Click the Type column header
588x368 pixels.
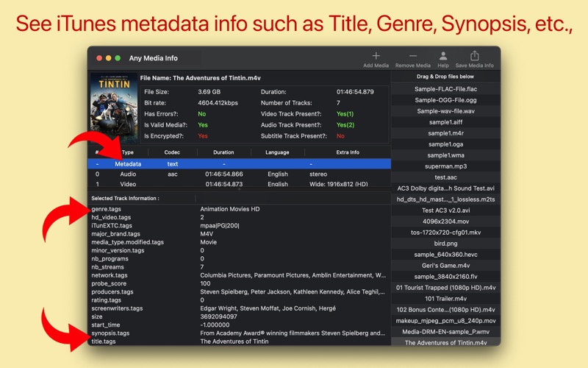(127, 152)
